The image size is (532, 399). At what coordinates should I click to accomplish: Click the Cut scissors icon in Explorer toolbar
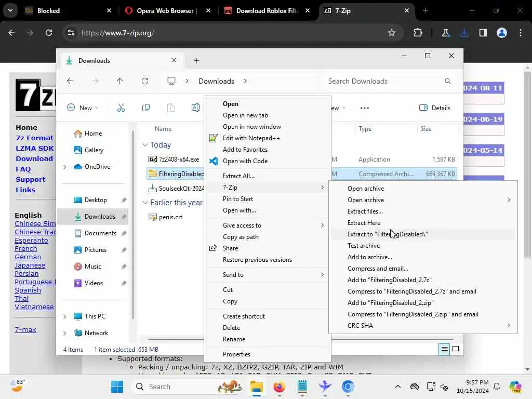click(121, 108)
